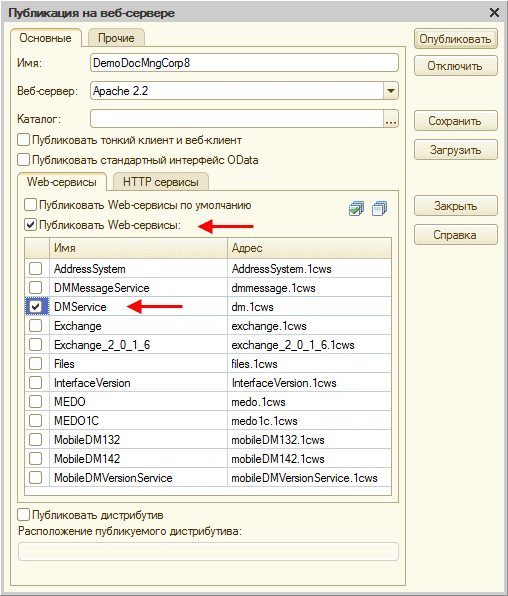Click exchange_2_0_1_6.1cws address cell
Image resolution: width=508 pixels, height=596 pixels.
tap(309, 345)
